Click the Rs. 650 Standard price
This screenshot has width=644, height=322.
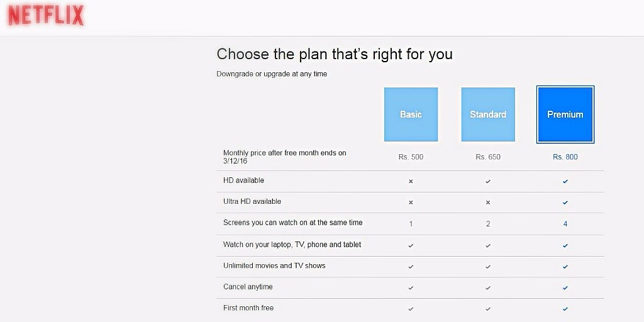point(488,157)
